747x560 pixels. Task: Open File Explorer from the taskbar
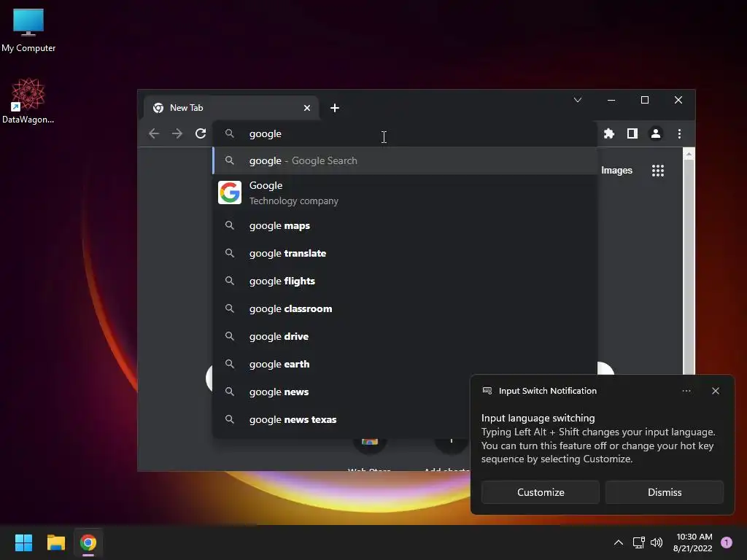(x=56, y=542)
